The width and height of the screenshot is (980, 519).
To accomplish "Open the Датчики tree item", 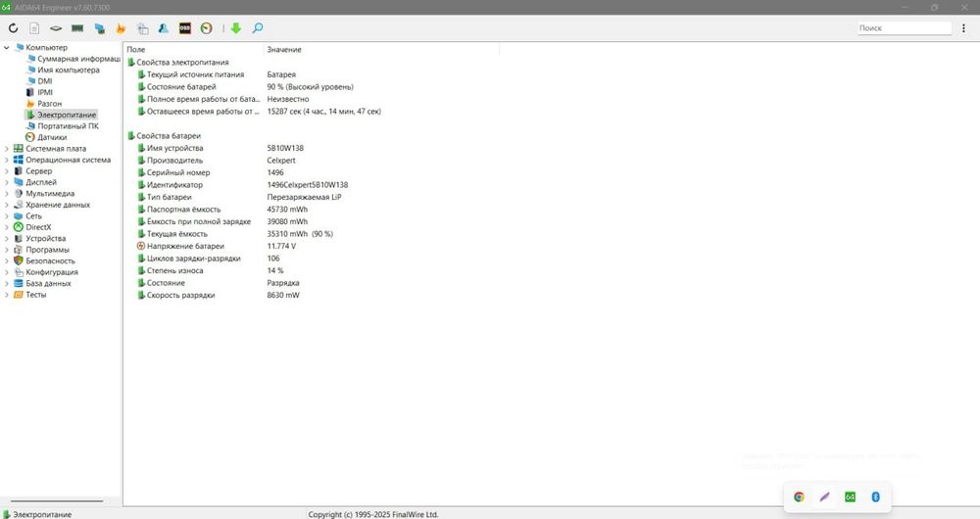I will pos(46,137).
